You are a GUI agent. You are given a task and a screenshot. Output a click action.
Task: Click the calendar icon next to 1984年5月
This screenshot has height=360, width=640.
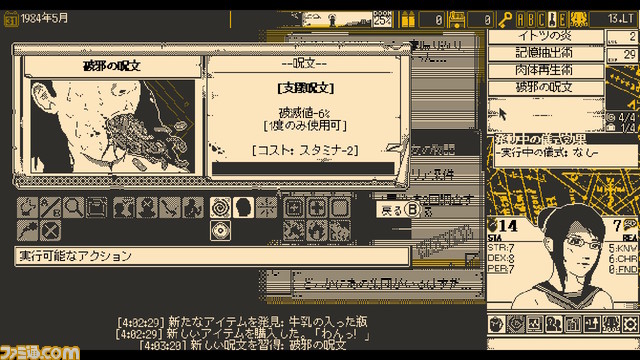pyautogui.click(x=11, y=19)
